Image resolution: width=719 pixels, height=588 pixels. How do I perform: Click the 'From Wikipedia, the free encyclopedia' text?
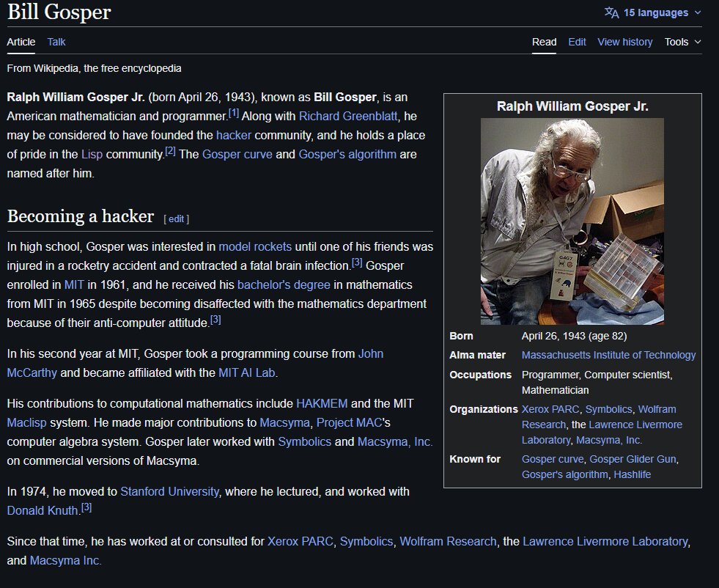tap(94, 68)
